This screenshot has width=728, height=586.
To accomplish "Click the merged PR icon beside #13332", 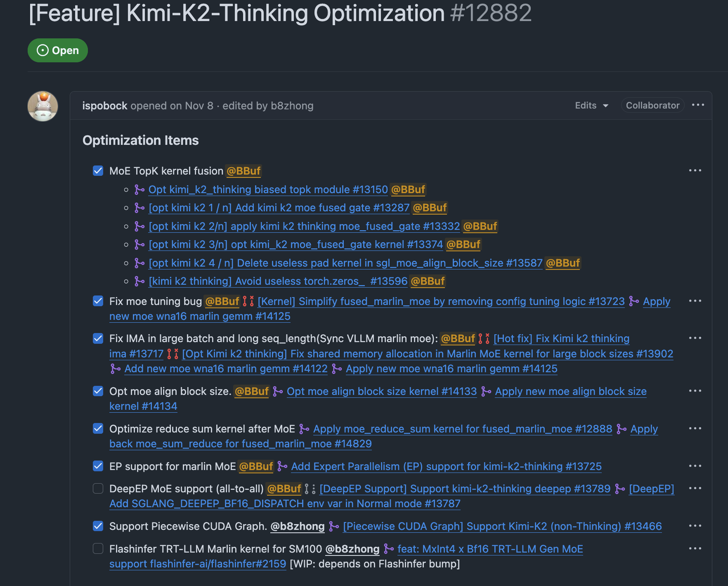I will 139,226.
